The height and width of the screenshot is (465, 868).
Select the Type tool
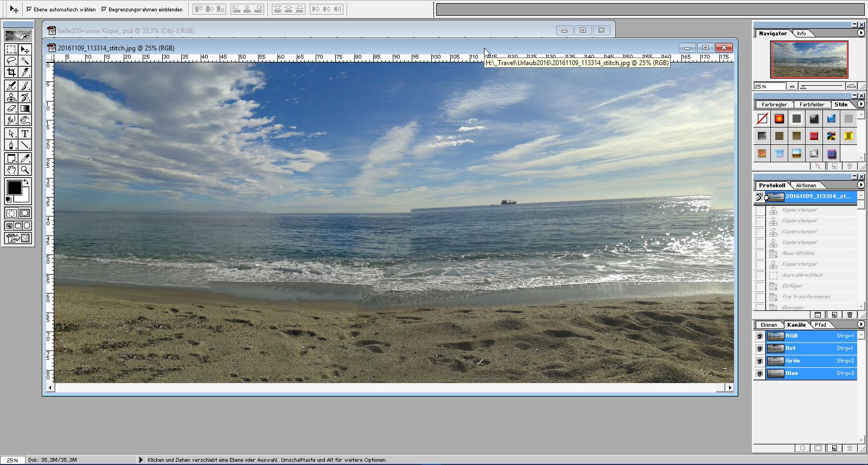[x=25, y=133]
